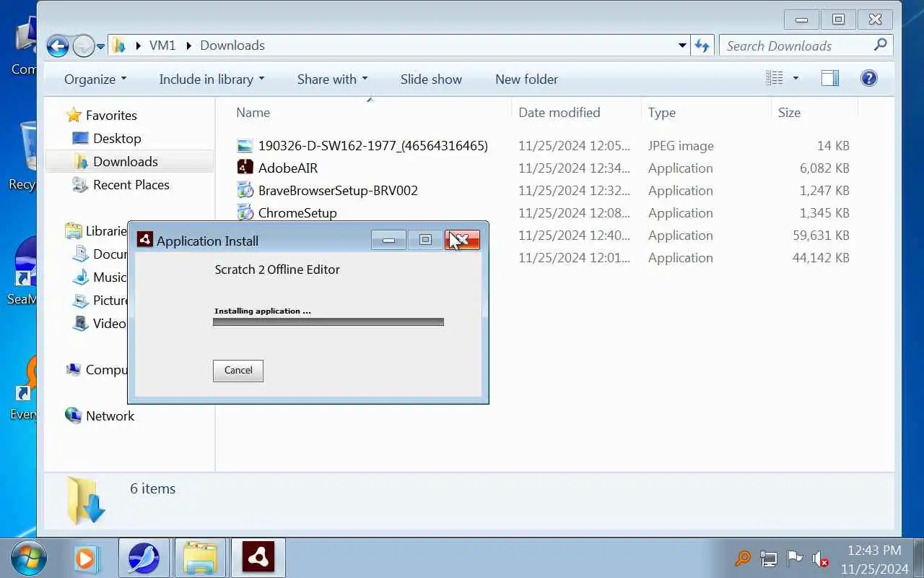The height and width of the screenshot is (578, 924).
Task: Open the Share with menu
Action: 332,79
